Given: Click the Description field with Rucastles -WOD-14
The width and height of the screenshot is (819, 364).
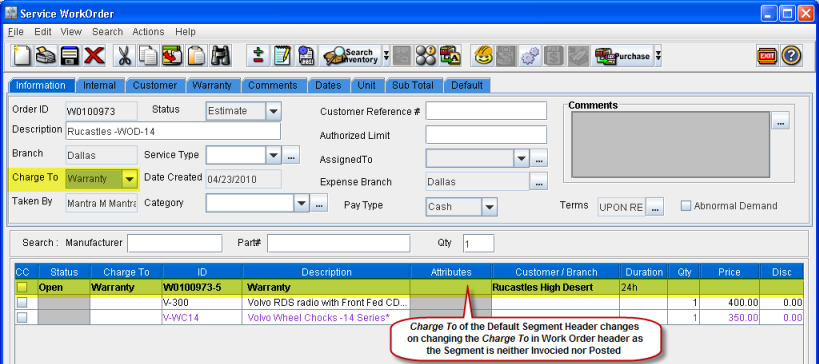Looking at the screenshot, I should pos(173,131).
